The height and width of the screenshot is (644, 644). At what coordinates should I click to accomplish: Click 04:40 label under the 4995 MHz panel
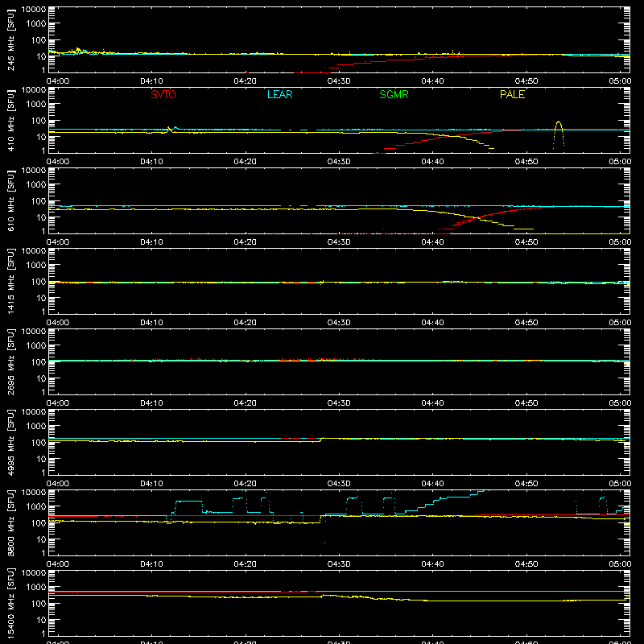(x=432, y=484)
